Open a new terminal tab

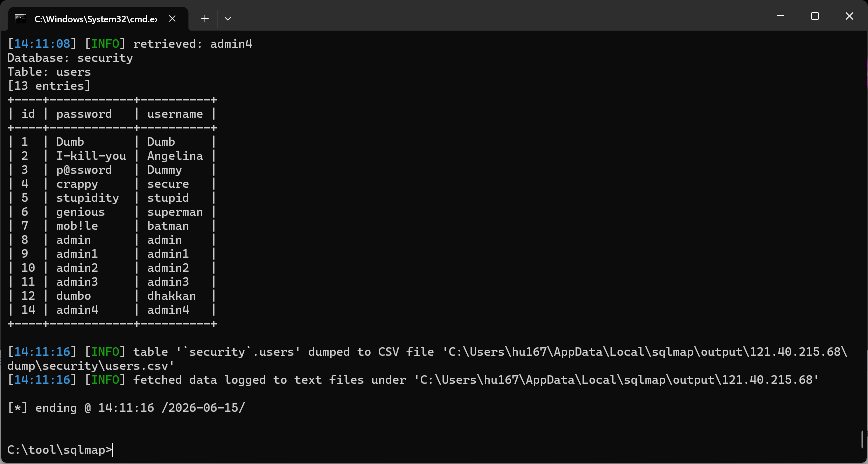[x=205, y=19]
